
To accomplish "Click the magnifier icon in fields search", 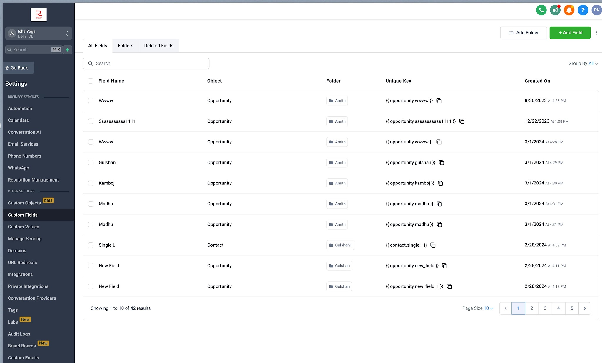I will pos(90,63).
